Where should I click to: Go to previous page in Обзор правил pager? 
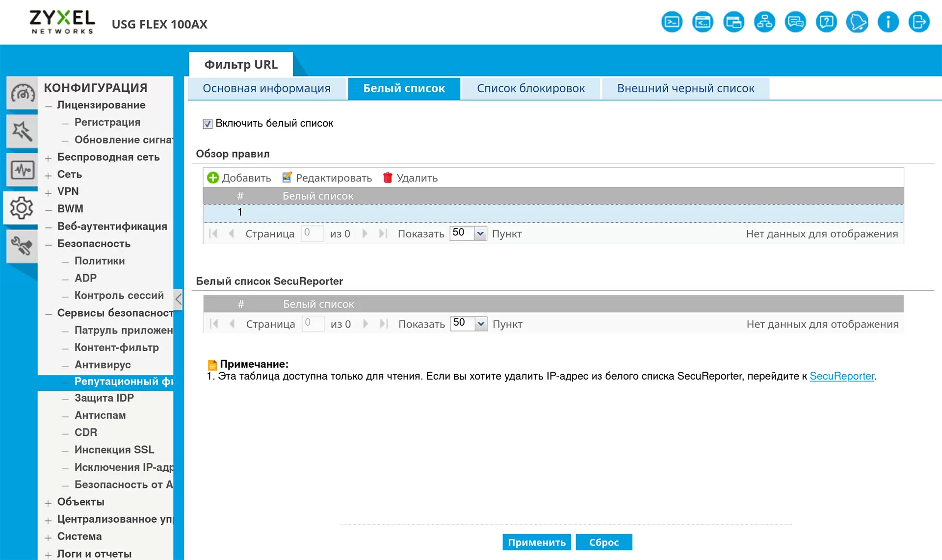click(x=232, y=233)
